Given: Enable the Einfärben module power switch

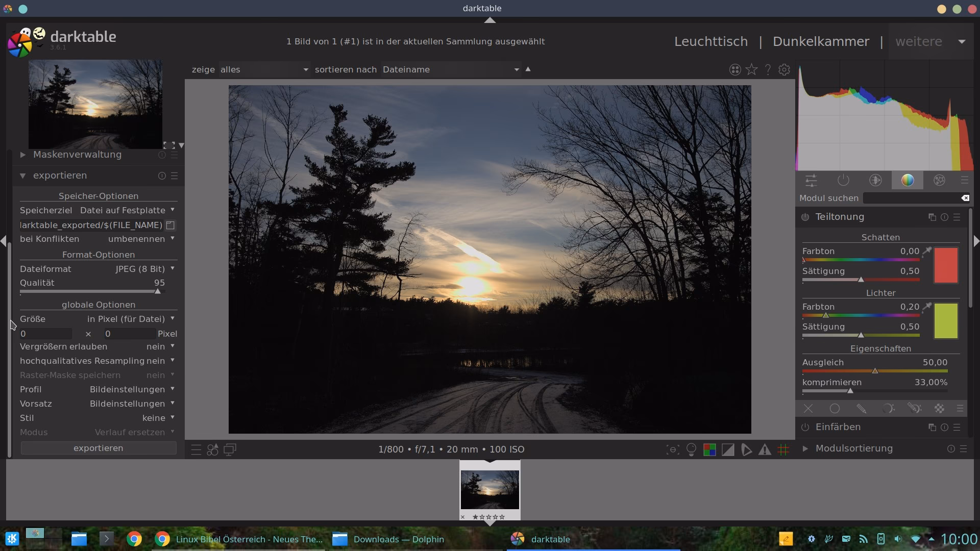Looking at the screenshot, I should point(804,428).
